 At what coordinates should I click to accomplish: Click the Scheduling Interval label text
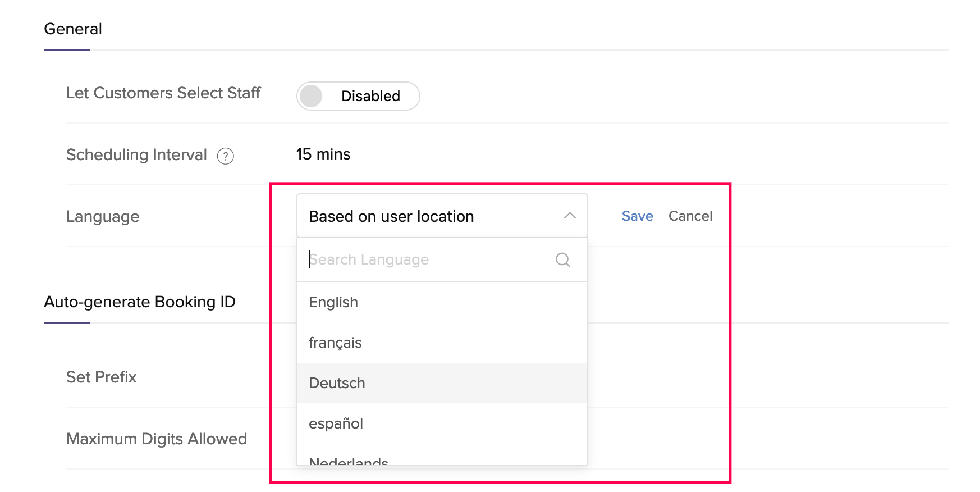(x=136, y=154)
